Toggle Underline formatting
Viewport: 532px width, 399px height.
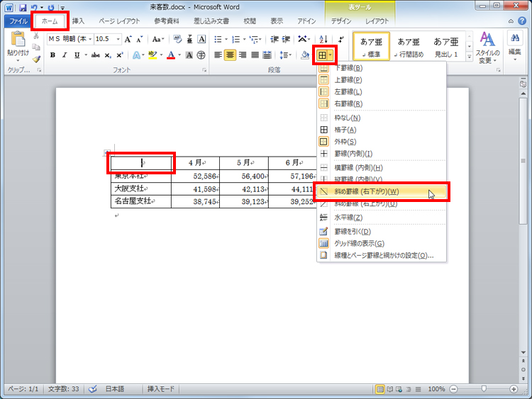point(77,55)
